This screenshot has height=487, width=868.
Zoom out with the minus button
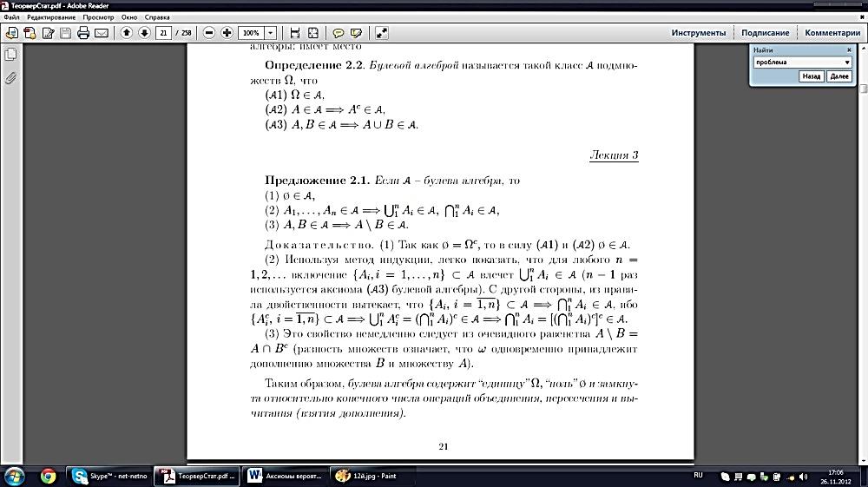(x=208, y=33)
